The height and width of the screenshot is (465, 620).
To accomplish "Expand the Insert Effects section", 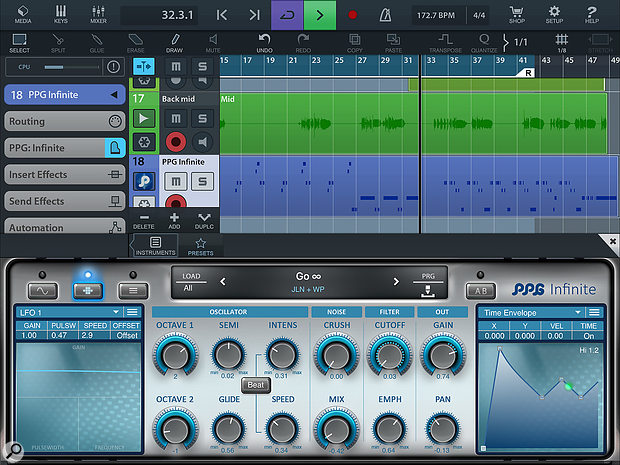I will pyautogui.click(x=65, y=174).
